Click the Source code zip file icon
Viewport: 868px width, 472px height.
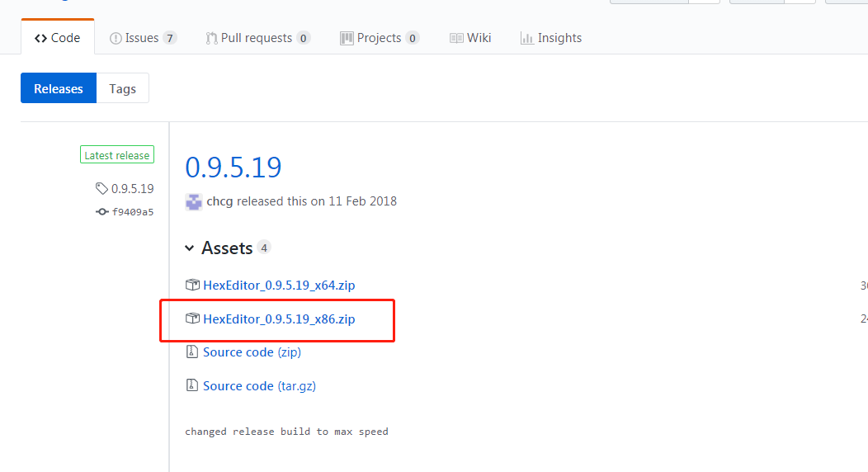[x=191, y=352]
